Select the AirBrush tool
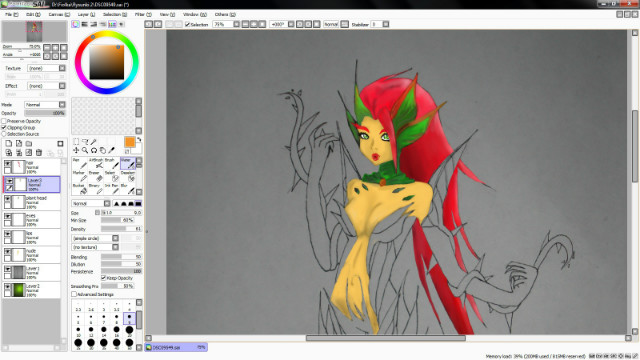 pos(96,163)
